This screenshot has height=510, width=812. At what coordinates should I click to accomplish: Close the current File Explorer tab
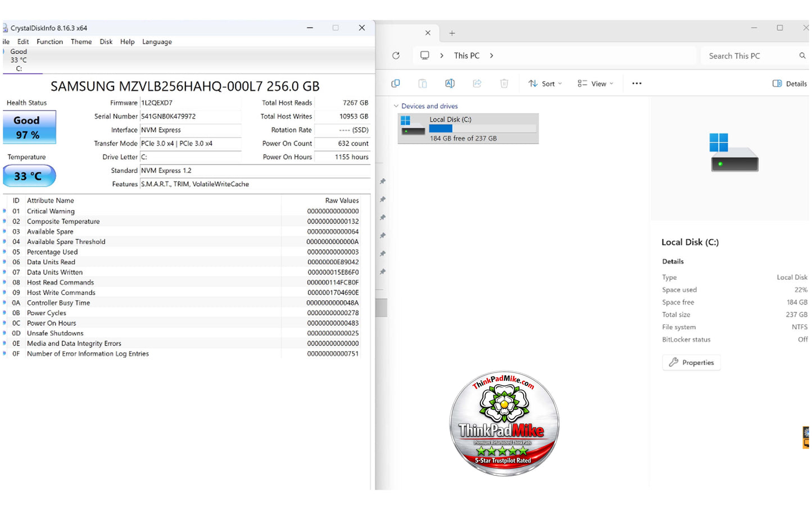(428, 33)
